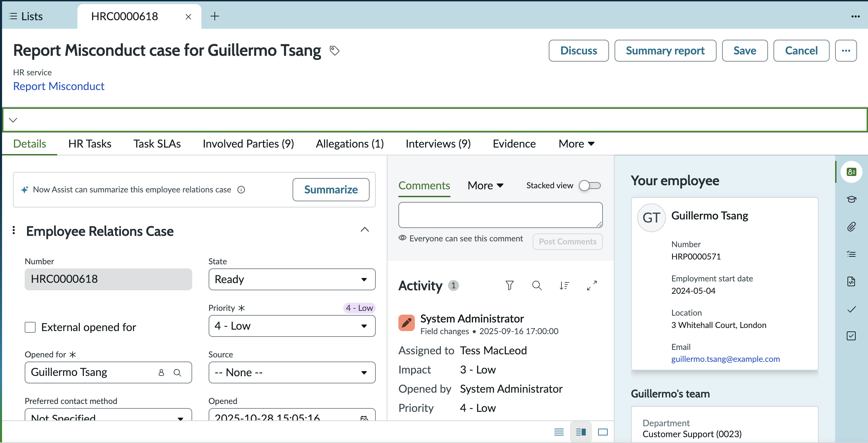Viewport: 868px width, 443px height.
Task: Open the document sidebar panel icon
Action: point(851,281)
